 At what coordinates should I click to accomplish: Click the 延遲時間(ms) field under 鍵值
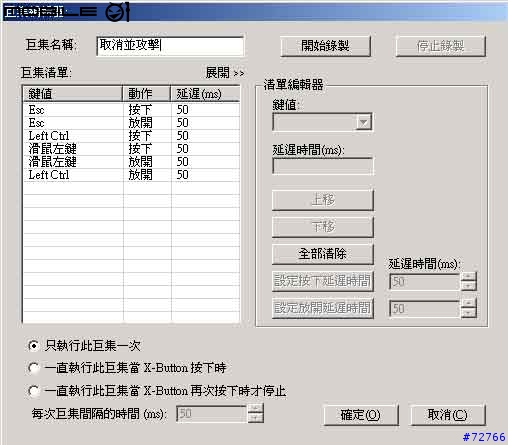tap(323, 166)
